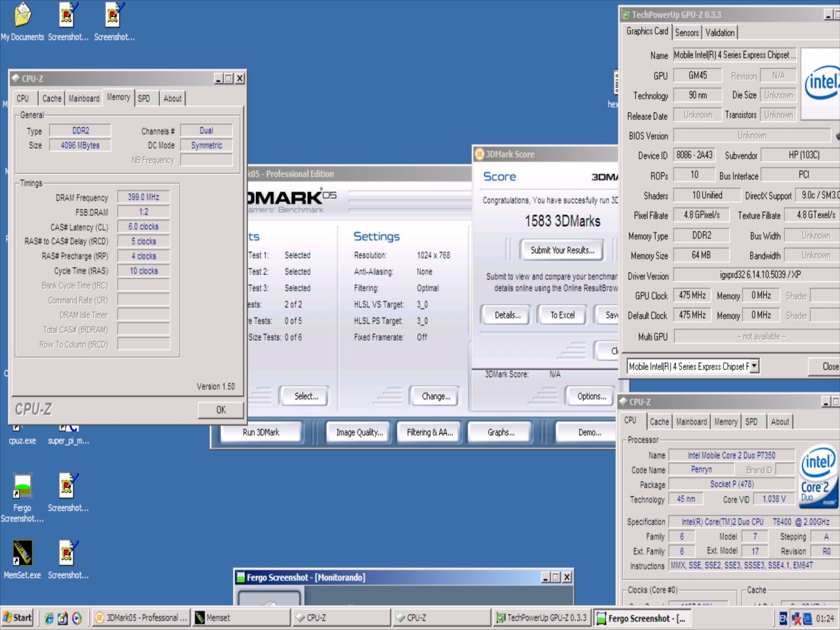
Task: Export results with To Excel button
Action: click(562, 315)
